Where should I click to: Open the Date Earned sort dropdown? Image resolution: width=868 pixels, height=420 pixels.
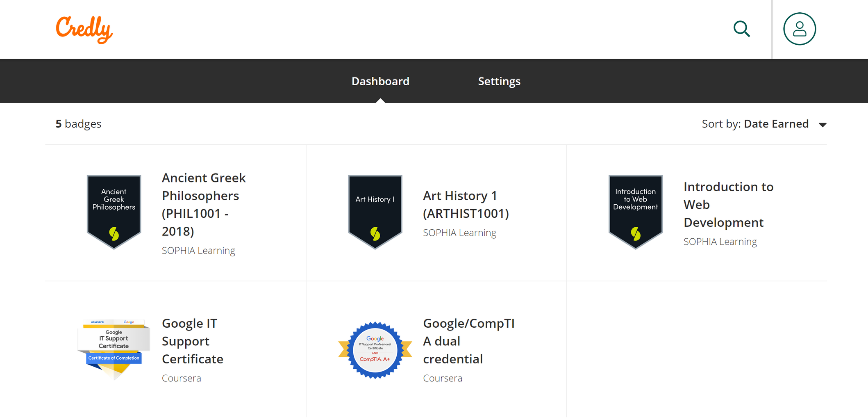coord(776,124)
